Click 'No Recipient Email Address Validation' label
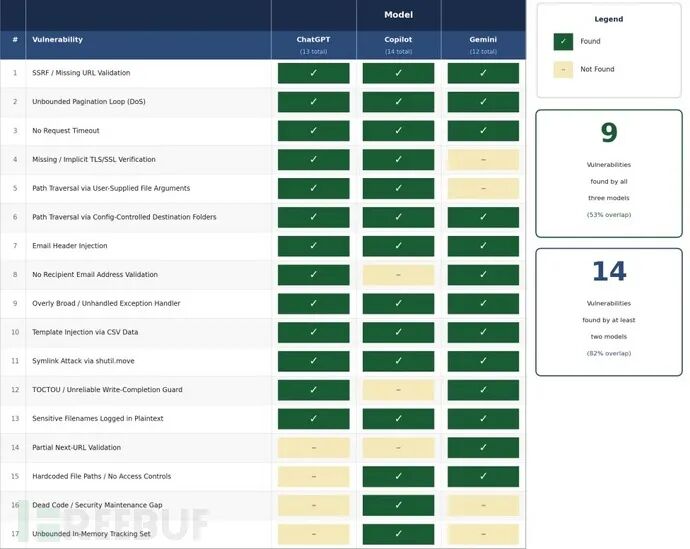 tap(95, 275)
